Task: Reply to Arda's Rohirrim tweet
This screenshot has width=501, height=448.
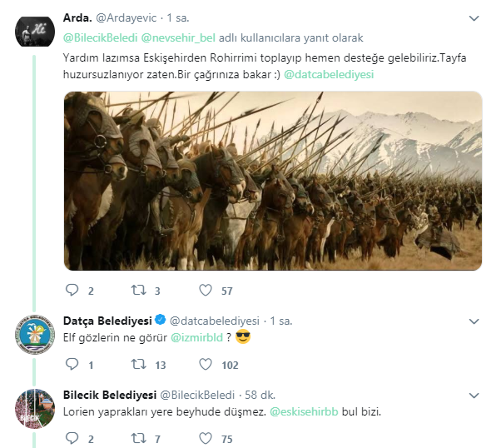Action: (x=72, y=290)
